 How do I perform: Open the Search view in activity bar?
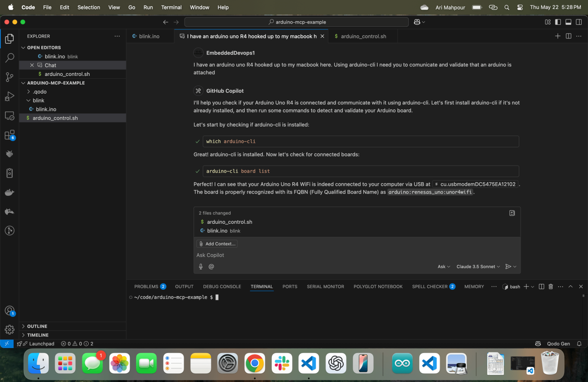9,58
